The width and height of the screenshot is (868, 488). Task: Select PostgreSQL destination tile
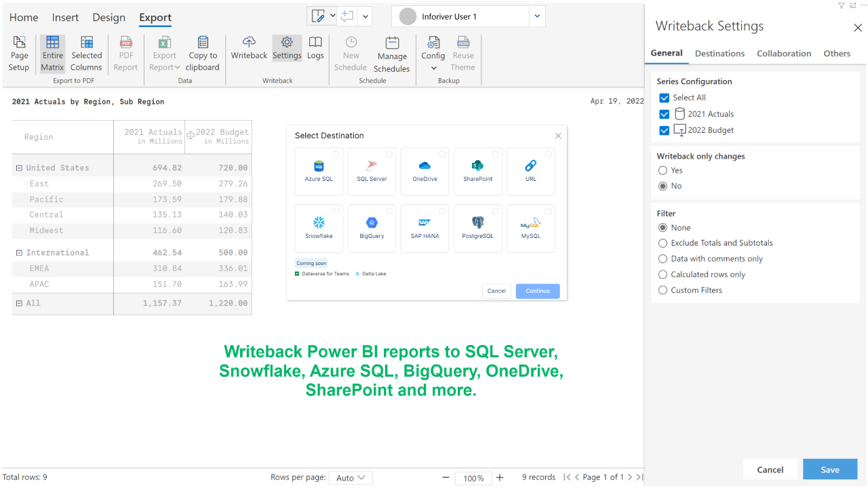(x=477, y=228)
